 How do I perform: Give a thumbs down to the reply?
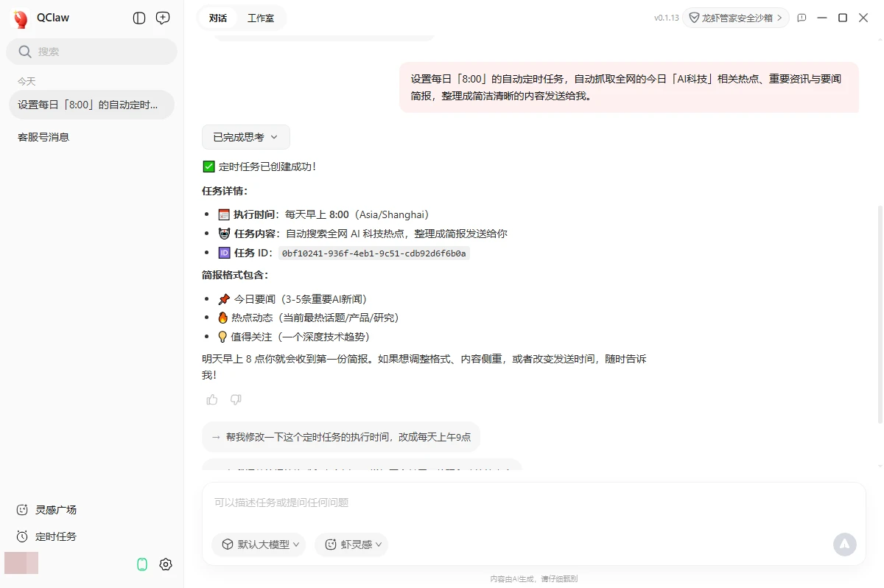[236, 399]
